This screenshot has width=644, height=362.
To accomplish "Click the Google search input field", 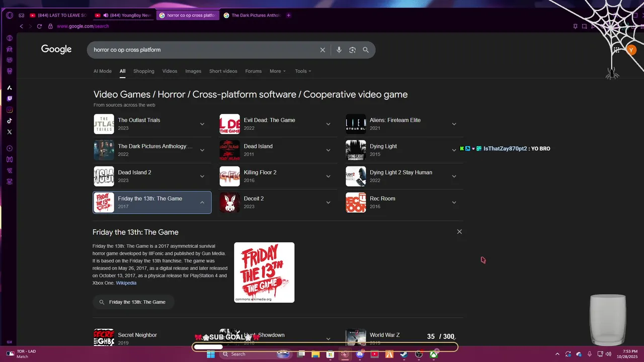I will pyautogui.click(x=204, y=50).
